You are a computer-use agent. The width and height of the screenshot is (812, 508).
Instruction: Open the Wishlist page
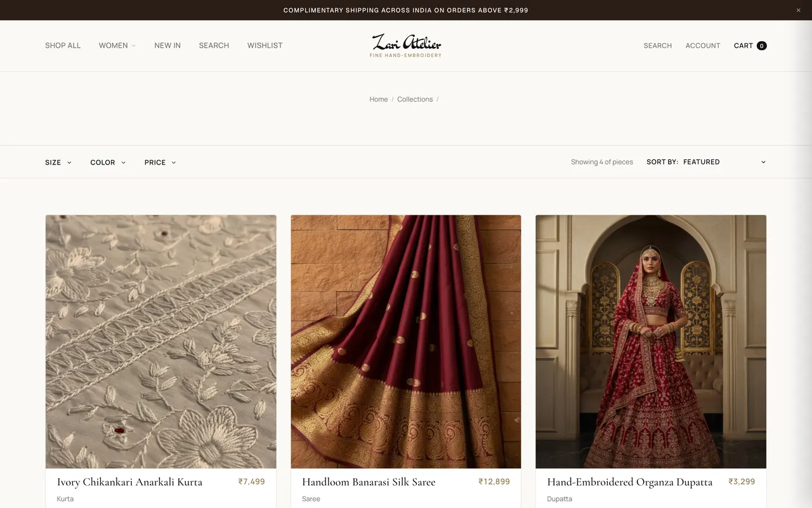pyautogui.click(x=265, y=46)
